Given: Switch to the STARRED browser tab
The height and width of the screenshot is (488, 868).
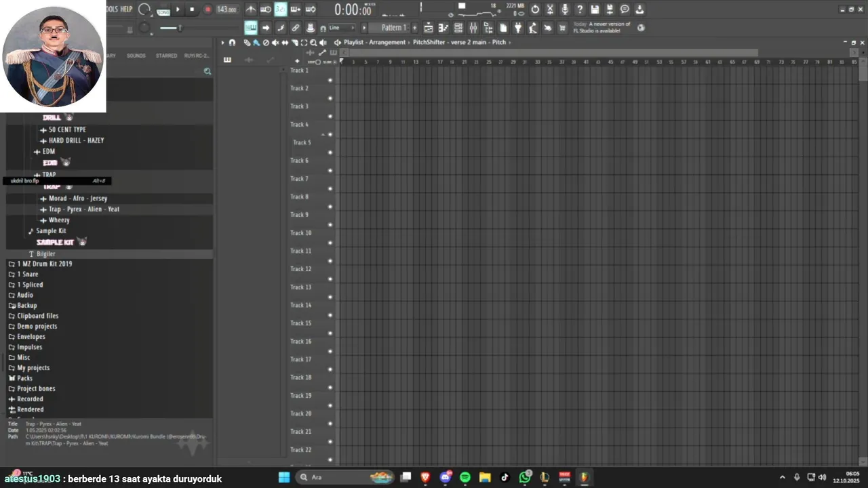Looking at the screenshot, I should [x=166, y=56].
